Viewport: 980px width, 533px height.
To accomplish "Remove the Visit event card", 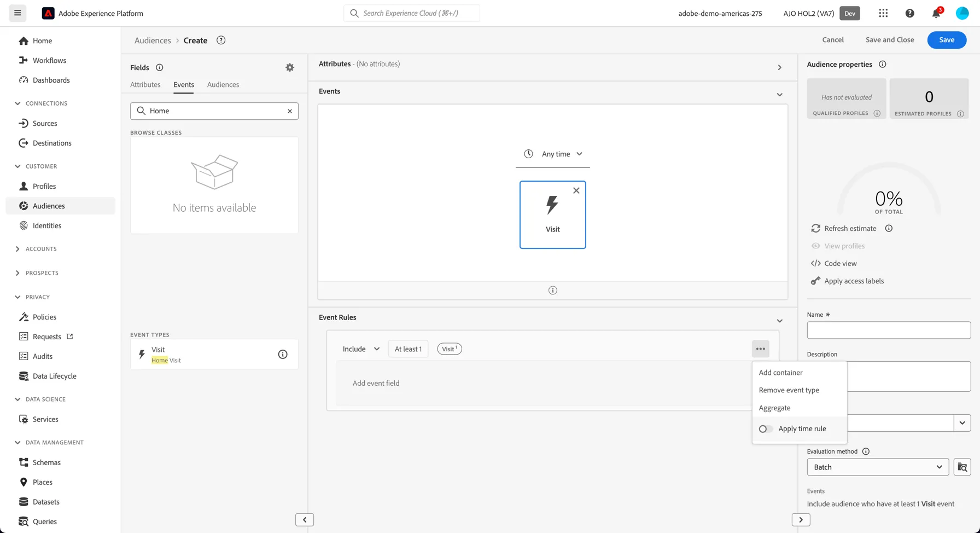I will 576,190.
